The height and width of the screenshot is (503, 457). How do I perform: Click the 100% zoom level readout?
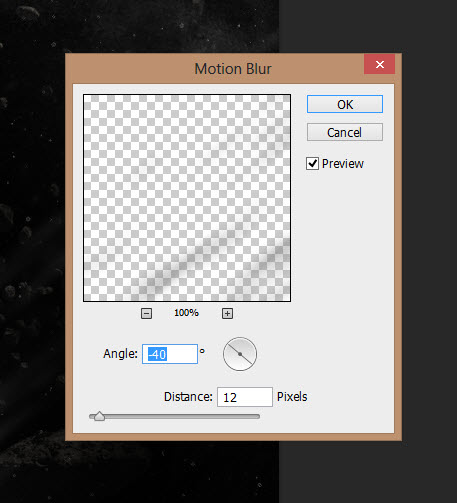point(186,313)
